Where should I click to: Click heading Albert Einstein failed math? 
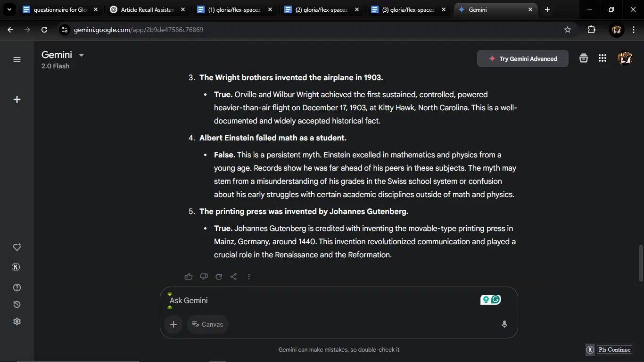pos(272,138)
